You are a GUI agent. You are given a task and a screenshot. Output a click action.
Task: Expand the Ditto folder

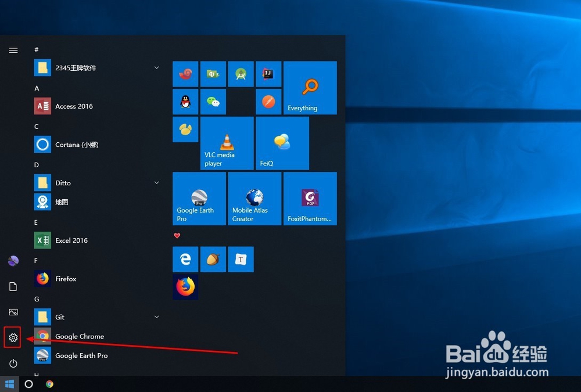98,183
